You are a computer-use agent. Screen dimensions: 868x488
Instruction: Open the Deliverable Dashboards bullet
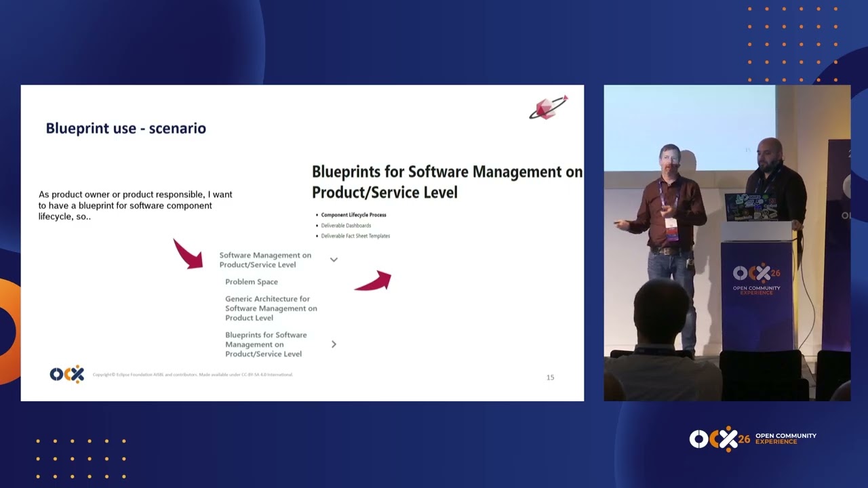[346, 225]
